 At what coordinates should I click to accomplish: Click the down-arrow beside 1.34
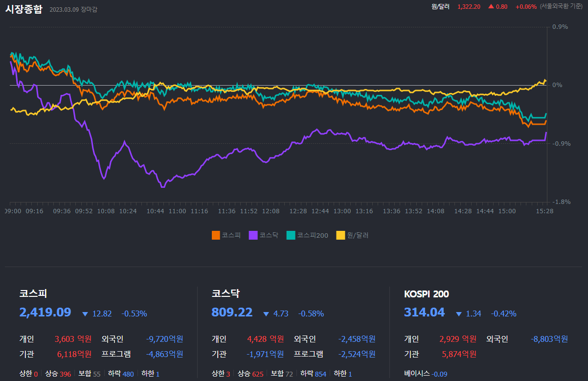pos(459,314)
